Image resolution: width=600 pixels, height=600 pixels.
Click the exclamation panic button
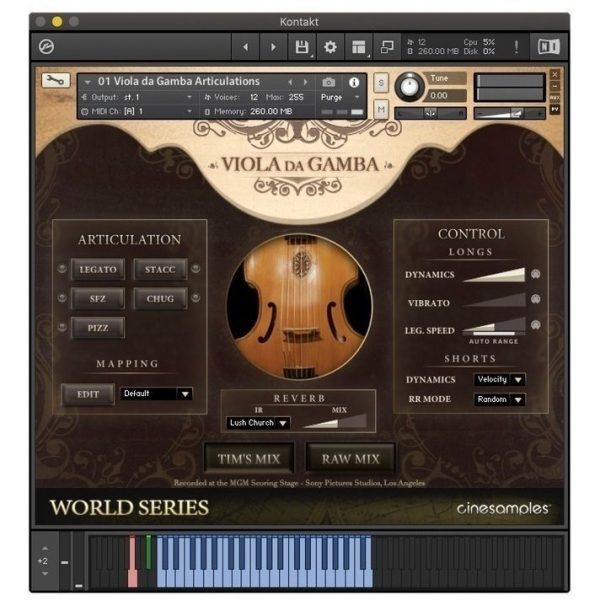(516, 47)
